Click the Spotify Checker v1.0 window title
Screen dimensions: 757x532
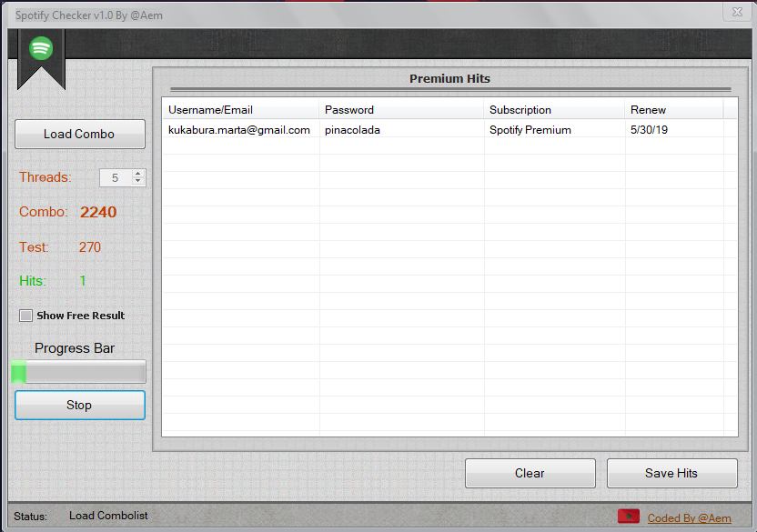(x=89, y=15)
